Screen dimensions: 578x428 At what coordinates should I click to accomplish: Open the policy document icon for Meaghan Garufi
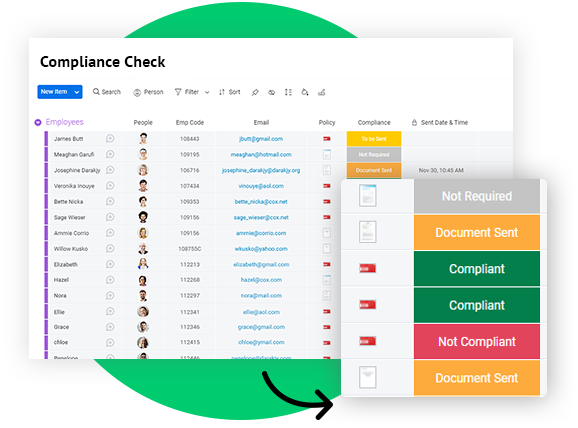327,154
